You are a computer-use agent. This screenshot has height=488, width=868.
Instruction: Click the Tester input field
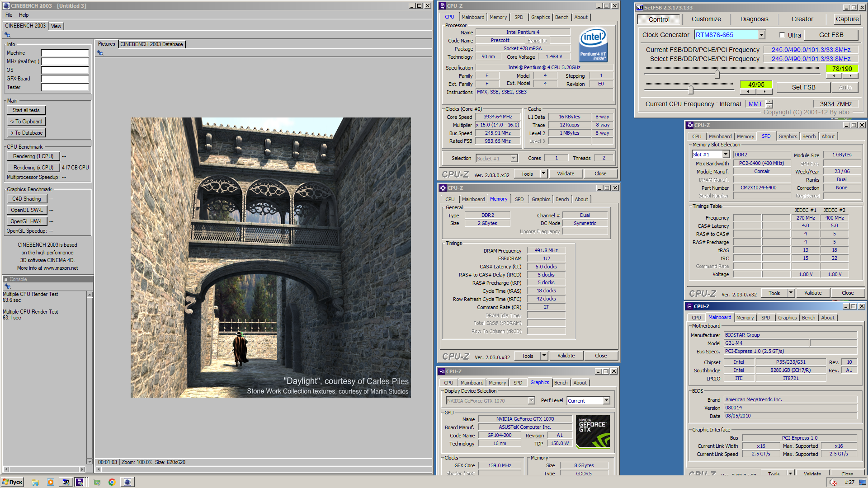[65, 87]
